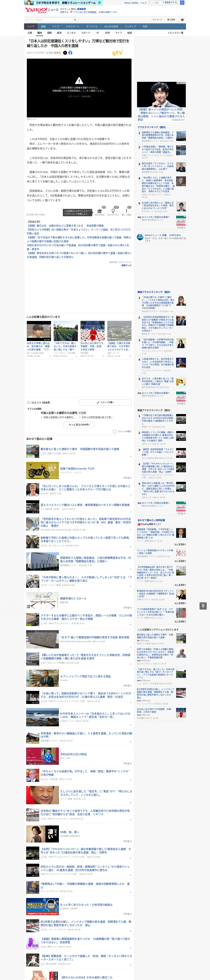Open thumbnail for 日の丸に似た椅子で大学謝罪 article
Image resolution: width=210 pixels, height=980 pixels.
(x=92, y=331)
